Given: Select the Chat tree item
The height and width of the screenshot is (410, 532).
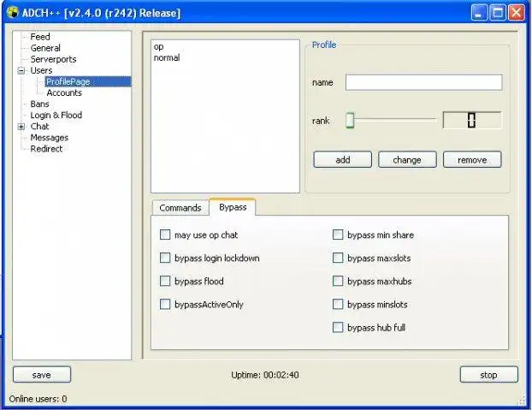Looking at the screenshot, I should (x=39, y=127).
